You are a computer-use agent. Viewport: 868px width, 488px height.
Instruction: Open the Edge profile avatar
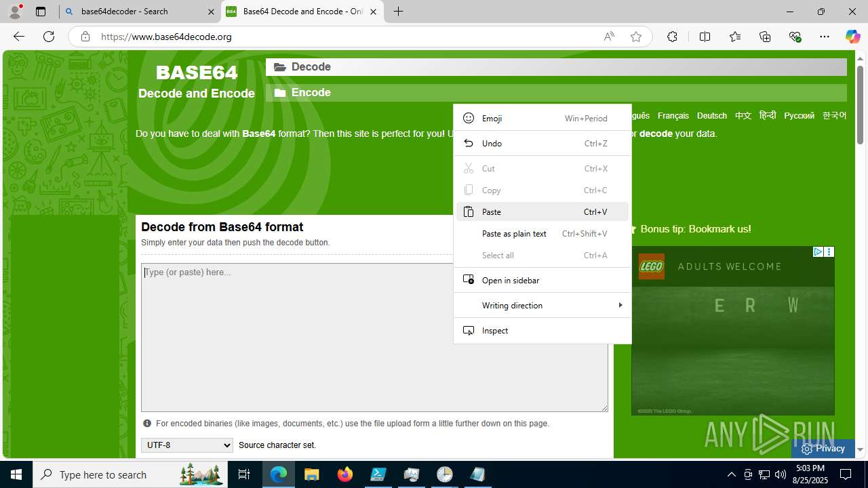coord(15,12)
